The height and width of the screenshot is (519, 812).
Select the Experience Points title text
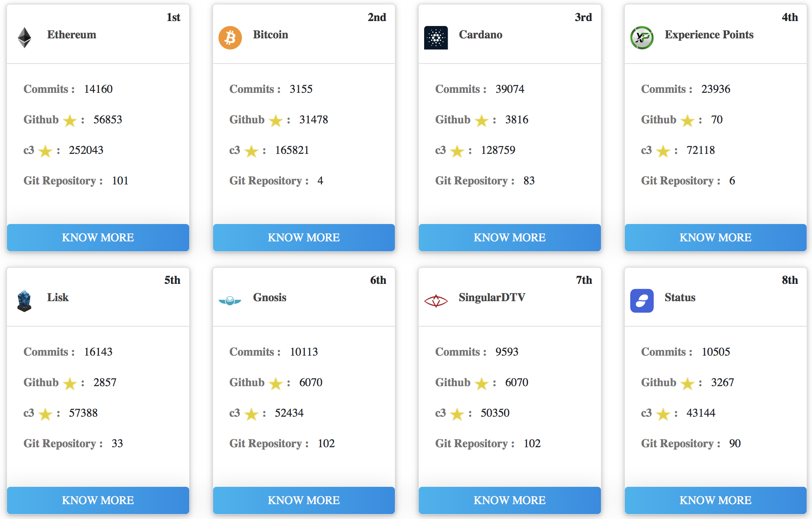point(709,35)
